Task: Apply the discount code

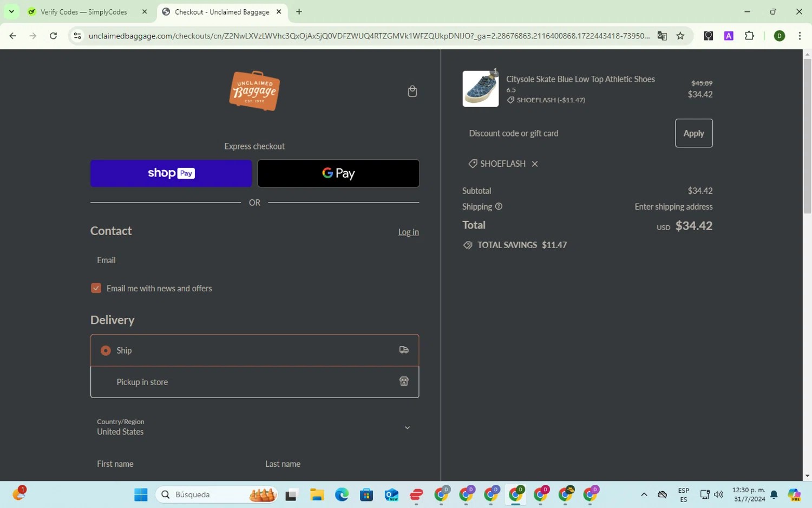Action: click(x=693, y=133)
